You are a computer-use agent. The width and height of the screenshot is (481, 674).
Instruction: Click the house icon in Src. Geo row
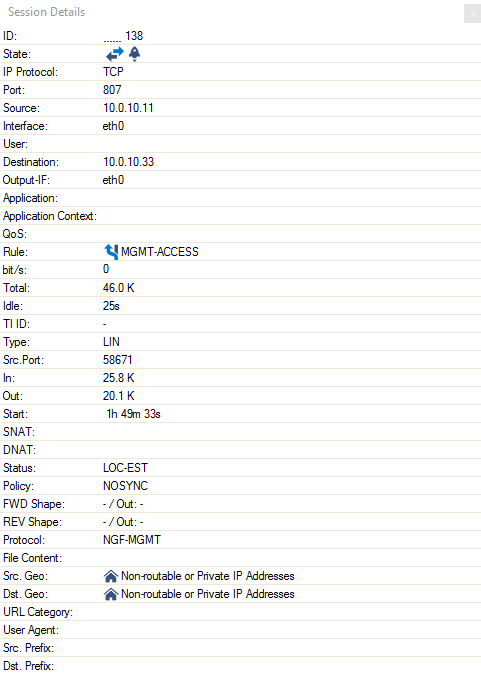(111, 576)
